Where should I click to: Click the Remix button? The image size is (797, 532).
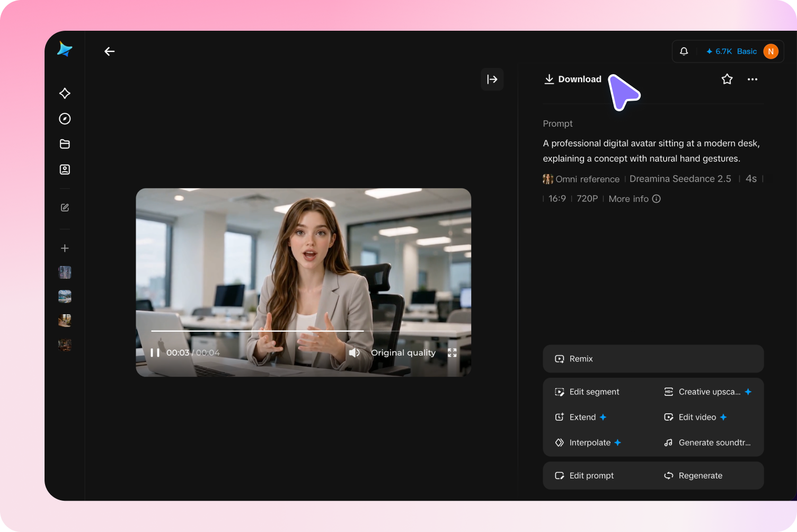tap(653, 359)
